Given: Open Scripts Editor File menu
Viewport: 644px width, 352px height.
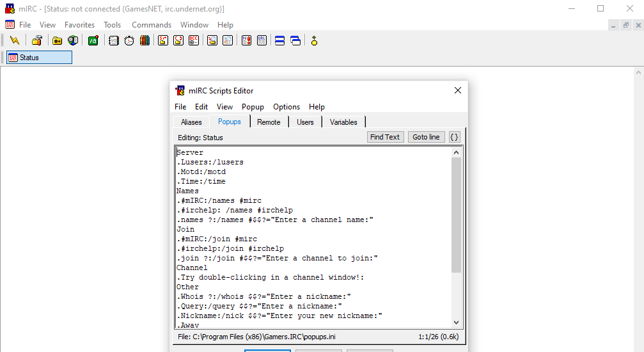Looking at the screenshot, I should [x=180, y=106].
